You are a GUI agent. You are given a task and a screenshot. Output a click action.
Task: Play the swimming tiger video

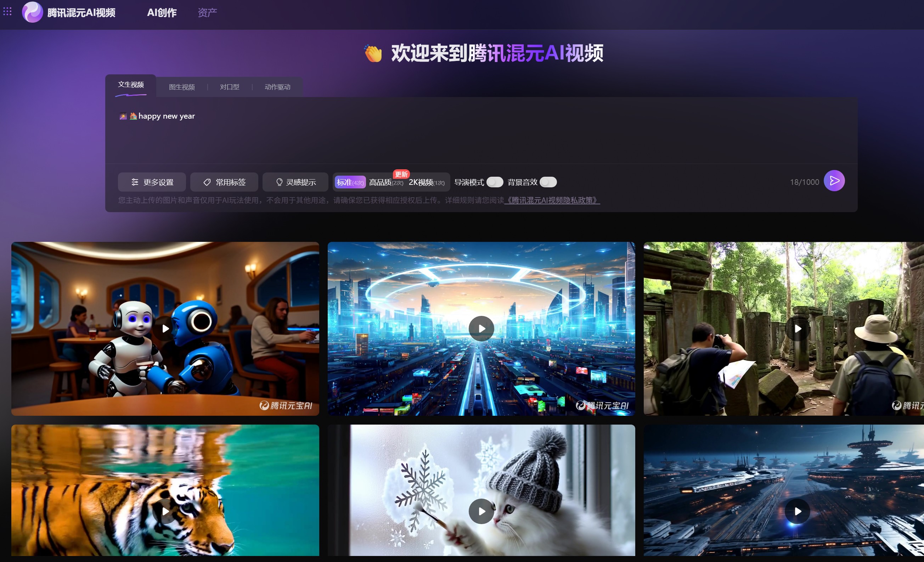tap(165, 511)
